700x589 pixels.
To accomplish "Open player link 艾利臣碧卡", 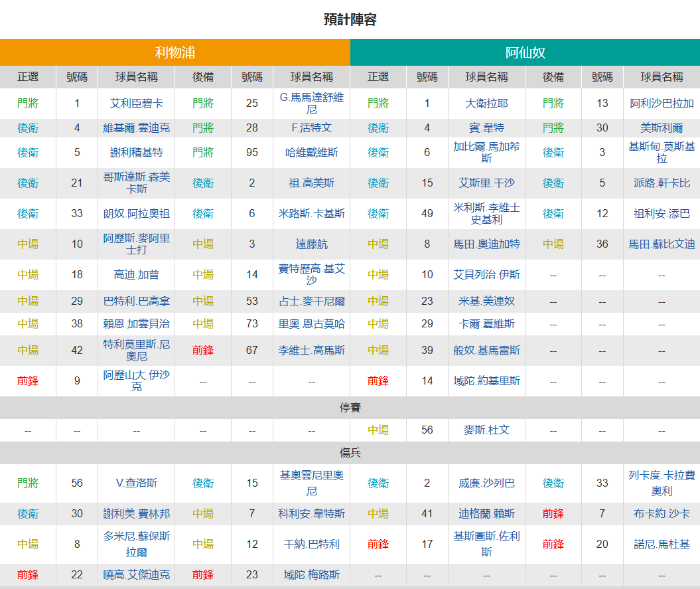I will 136,103.
